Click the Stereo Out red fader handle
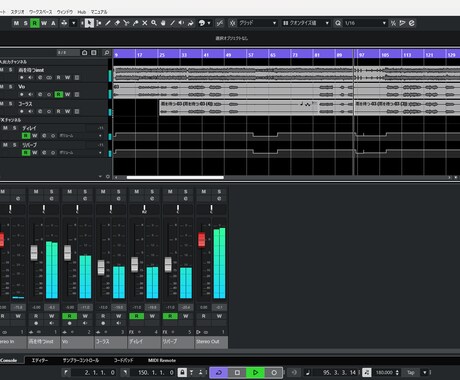The image size is (460, 380). click(201, 240)
